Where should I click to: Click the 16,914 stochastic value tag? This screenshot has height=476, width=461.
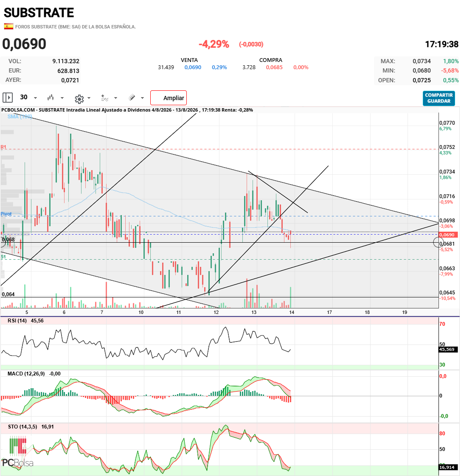[x=448, y=467]
